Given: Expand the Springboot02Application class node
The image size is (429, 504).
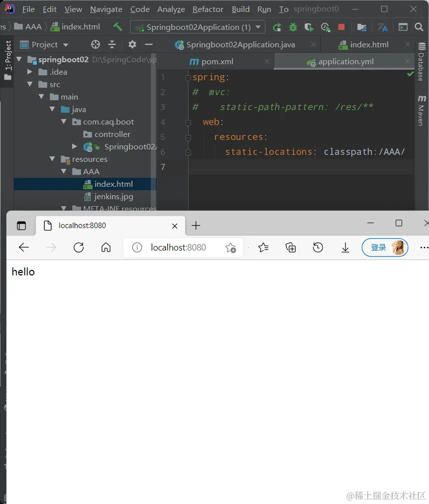Looking at the screenshot, I should pos(75,146).
